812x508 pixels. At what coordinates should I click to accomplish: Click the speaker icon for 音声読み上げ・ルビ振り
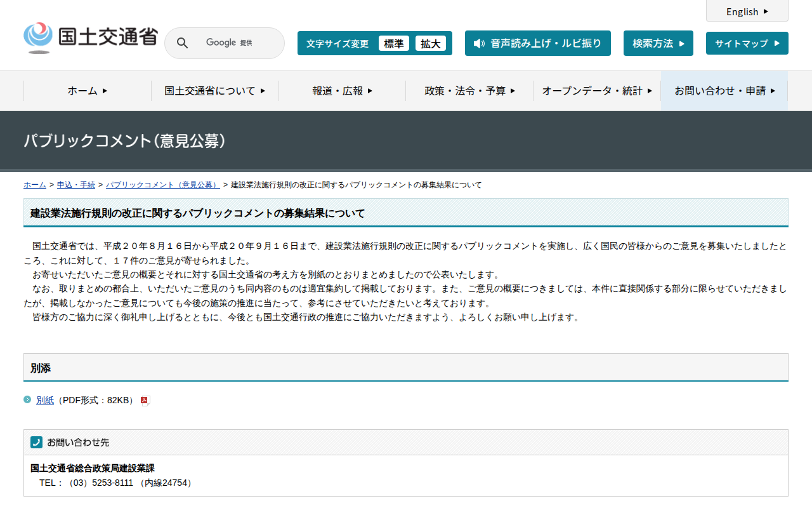pos(479,43)
